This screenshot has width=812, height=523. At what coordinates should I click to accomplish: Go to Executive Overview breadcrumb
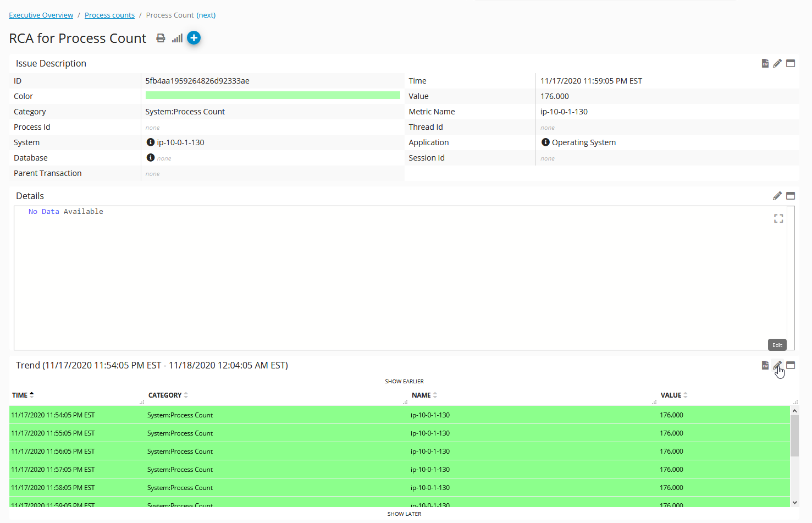coord(41,15)
